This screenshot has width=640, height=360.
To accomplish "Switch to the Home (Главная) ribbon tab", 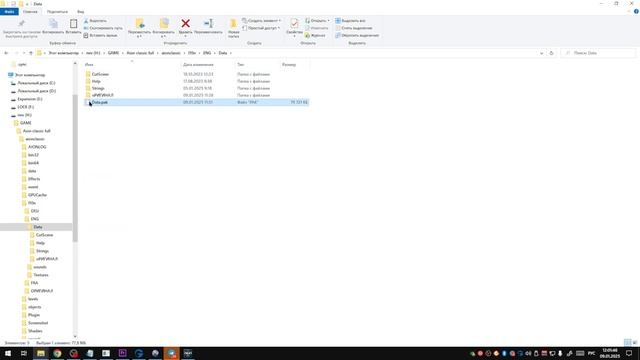I will (30, 11).
